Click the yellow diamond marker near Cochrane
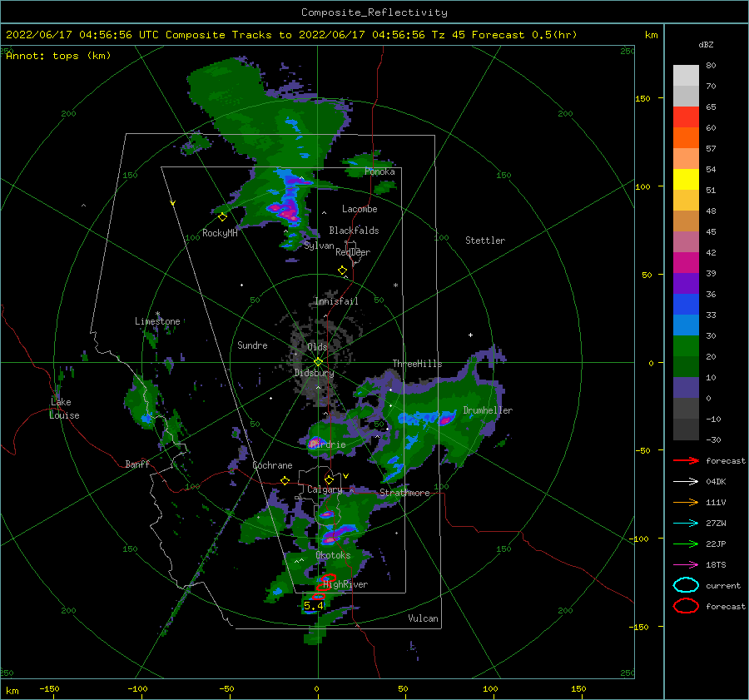 click(285, 481)
